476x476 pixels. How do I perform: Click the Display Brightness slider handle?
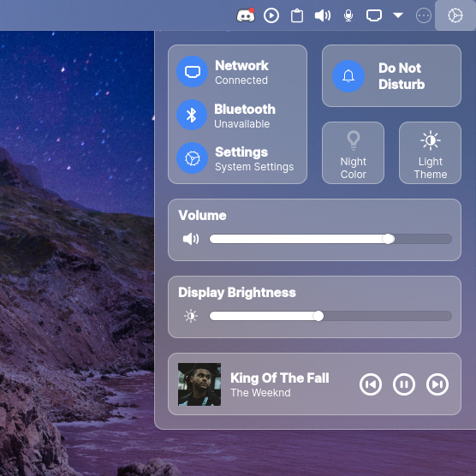point(318,316)
